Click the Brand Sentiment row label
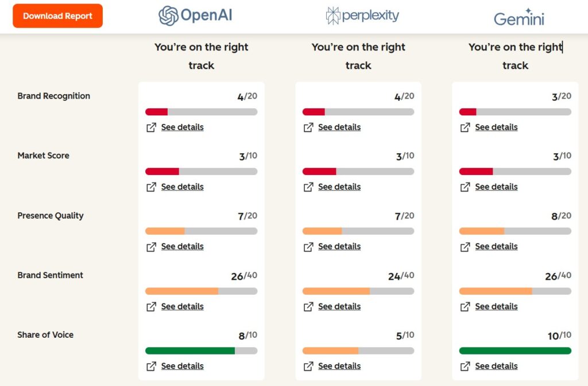This screenshot has height=386, width=588. pos(50,275)
